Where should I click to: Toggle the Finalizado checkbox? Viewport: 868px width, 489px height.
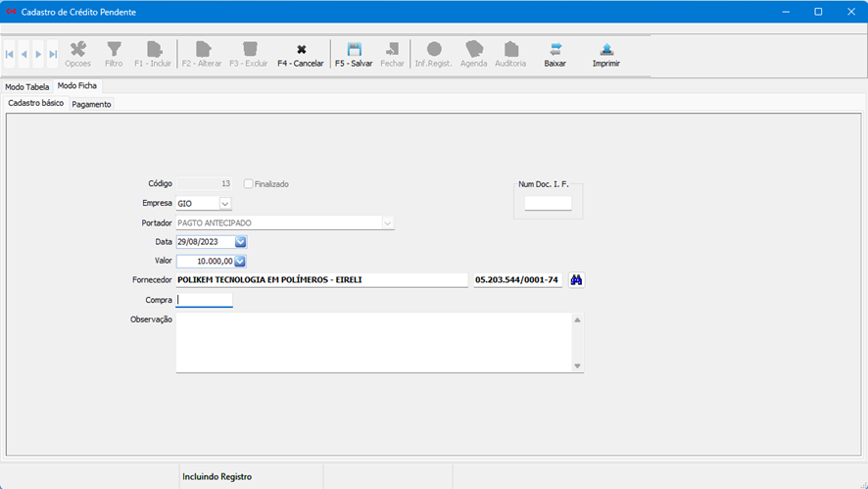coord(249,184)
